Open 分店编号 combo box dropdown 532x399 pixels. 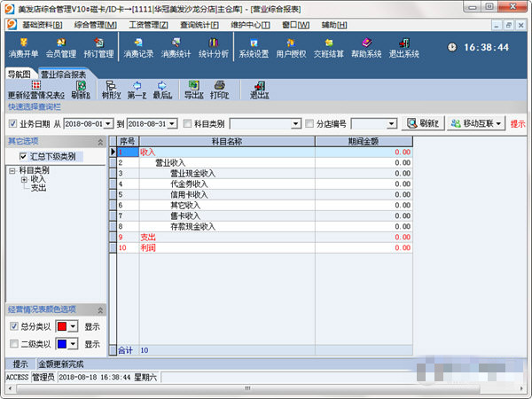[392, 124]
